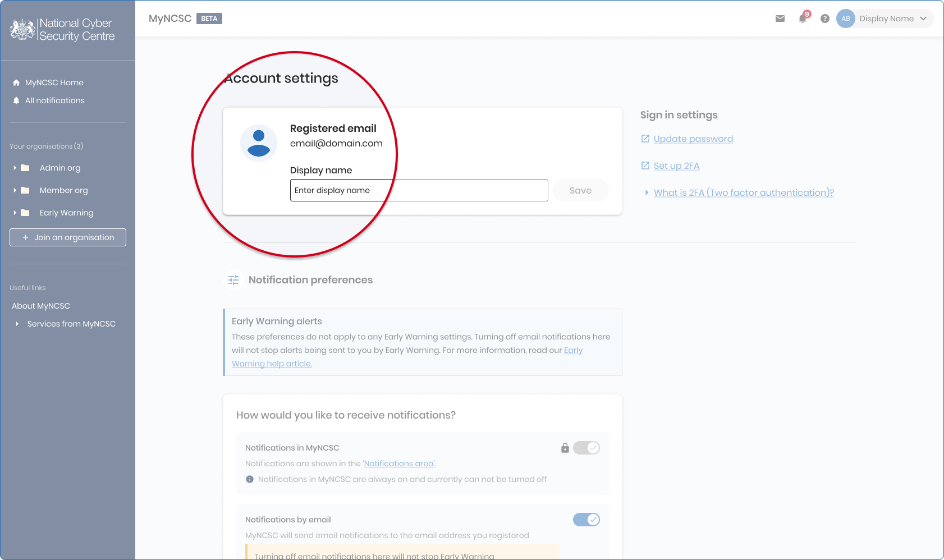This screenshot has width=944, height=560.
Task: Open Services from MyNCSC in sidebar
Action: [x=71, y=324]
